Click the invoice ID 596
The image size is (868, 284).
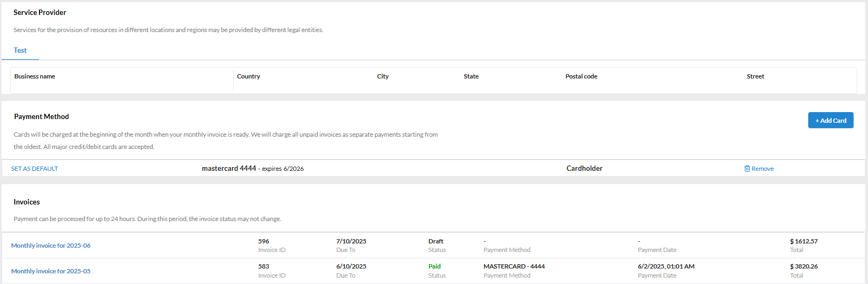tap(264, 241)
